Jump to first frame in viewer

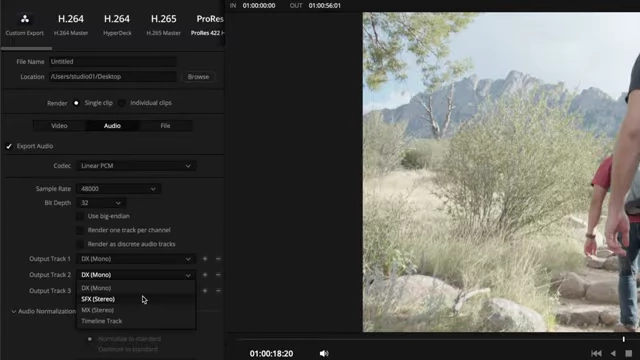[x=596, y=353]
